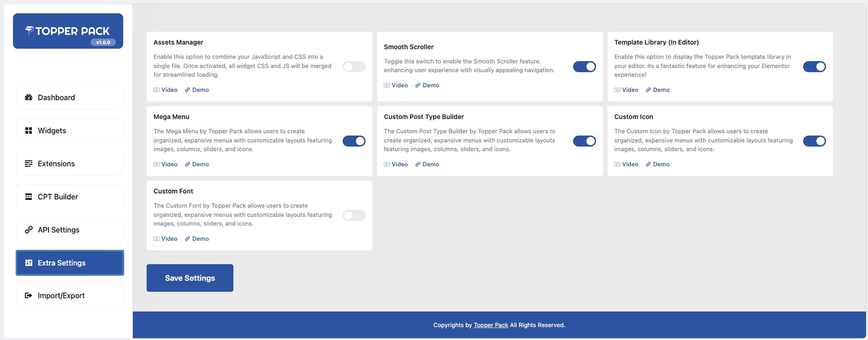
Task: Click the API Settings link icon
Action: pyautogui.click(x=29, y=230)
